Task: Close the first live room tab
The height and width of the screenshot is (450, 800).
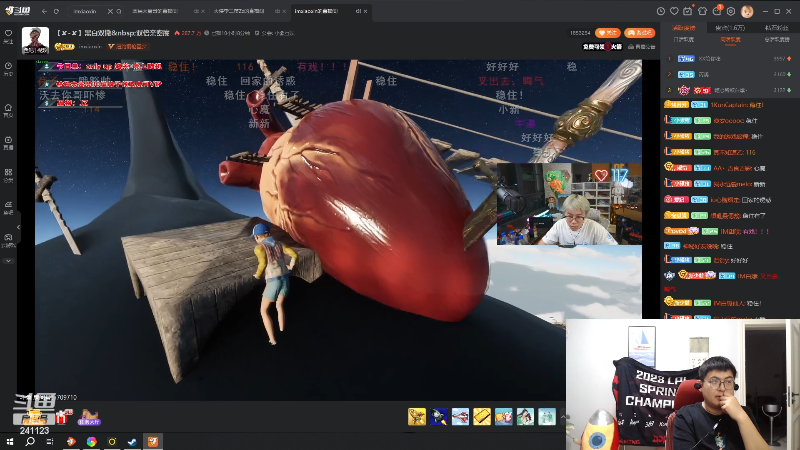Action: [x=203, y=11]
